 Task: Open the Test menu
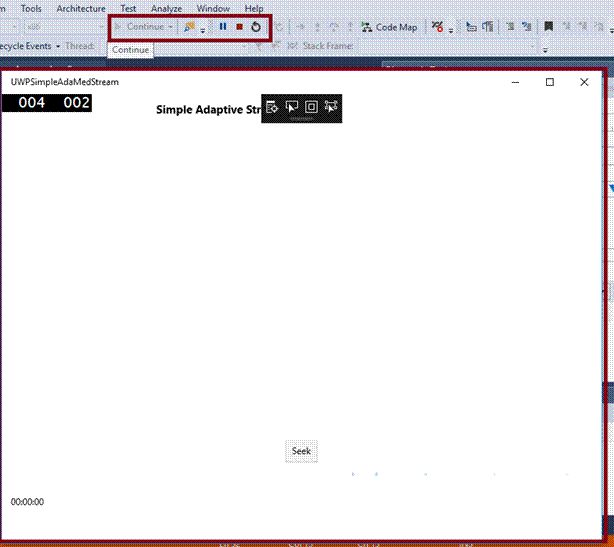pyautogui.click(x=128, y=8)
